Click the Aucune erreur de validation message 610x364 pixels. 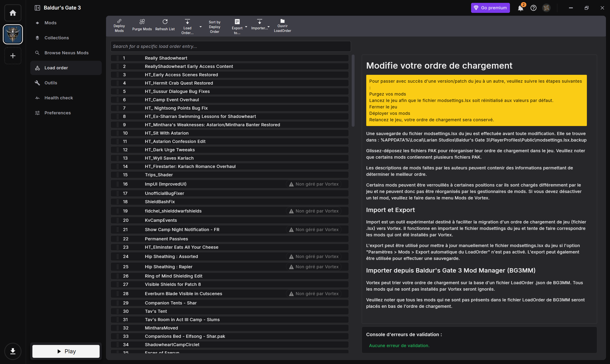(x=399, y=346)
